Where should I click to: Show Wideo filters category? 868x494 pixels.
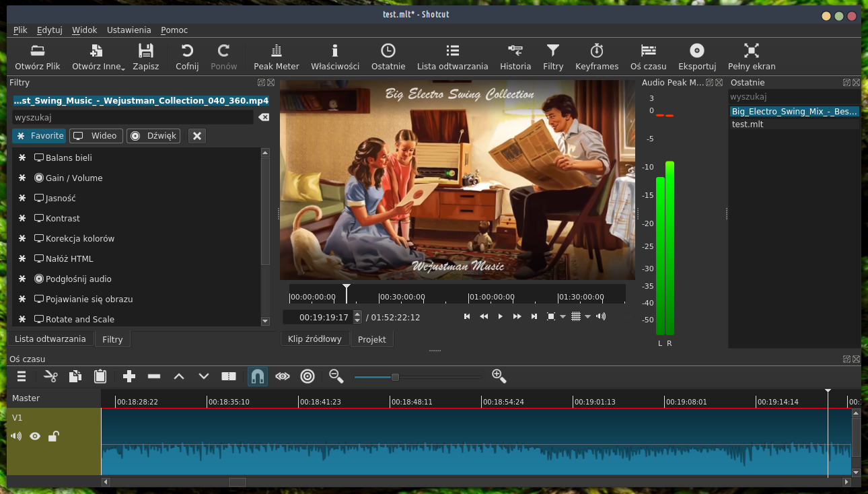click(x=96, y=136)
